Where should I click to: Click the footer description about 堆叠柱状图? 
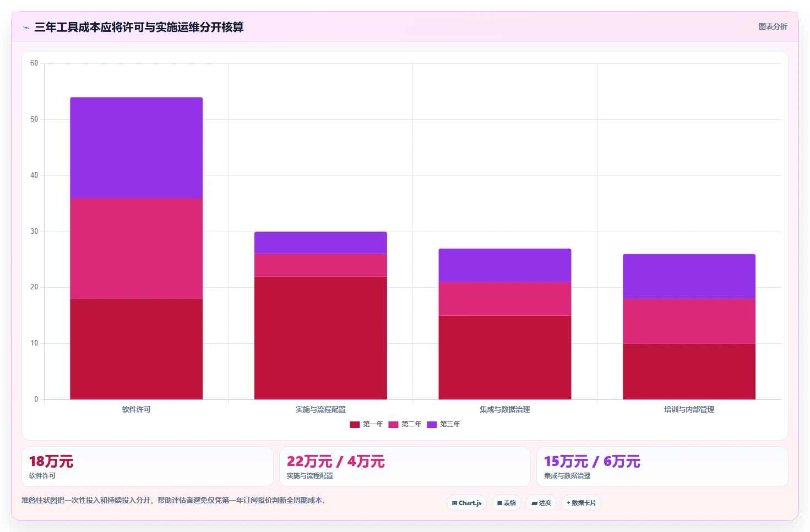click(x=173, y=501)
